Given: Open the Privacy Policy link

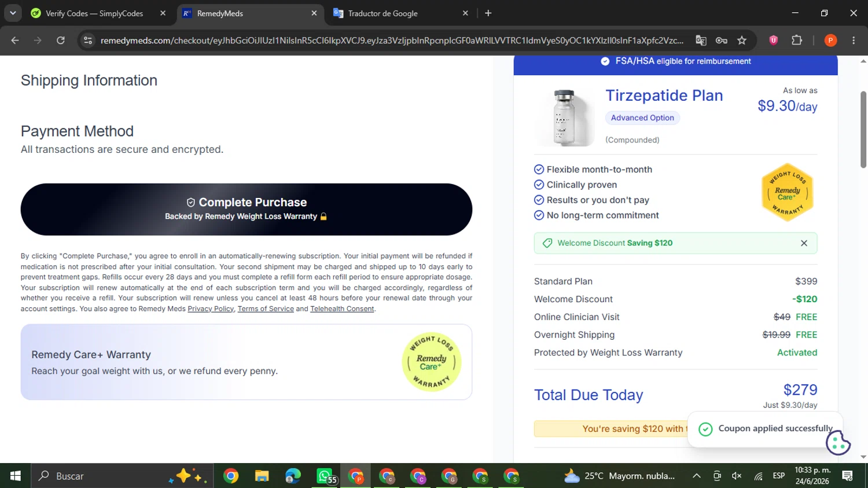Looking at the screenshot, I should 211,309.
